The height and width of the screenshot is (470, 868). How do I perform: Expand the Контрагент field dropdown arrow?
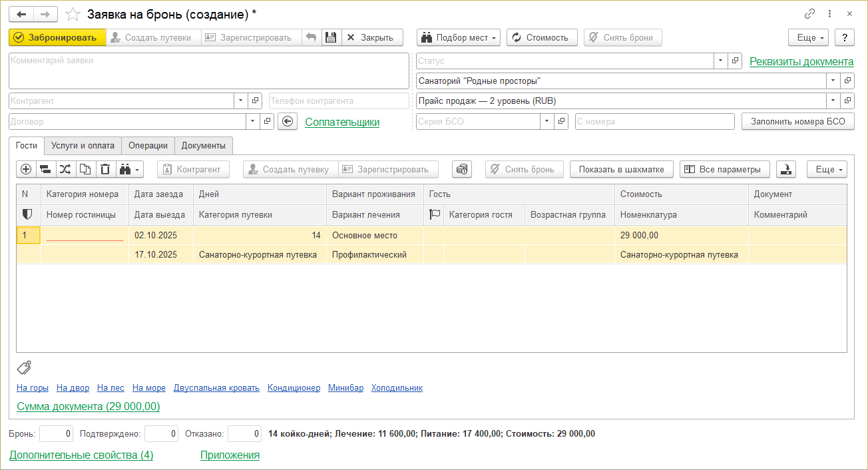click(240, 101)
